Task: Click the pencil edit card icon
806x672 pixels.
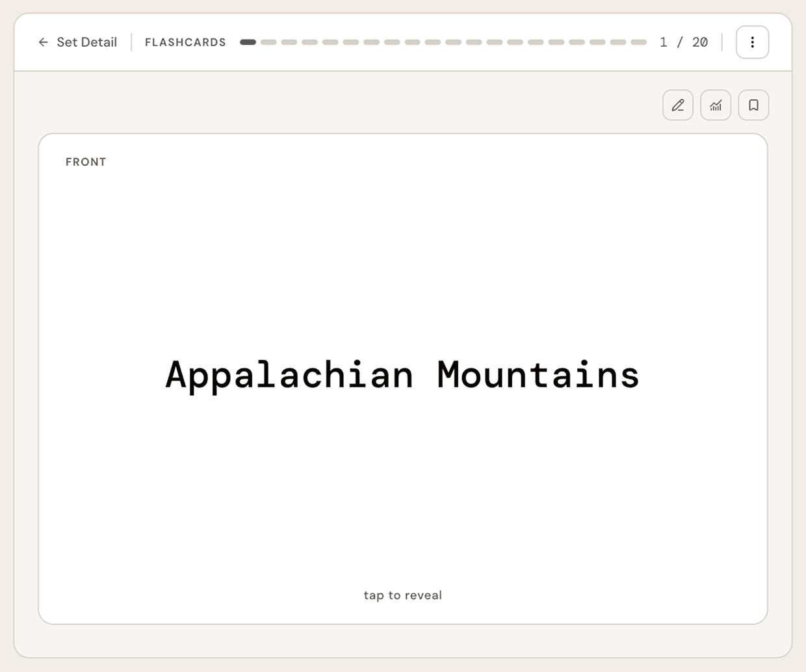Action: tap(678, 105)
